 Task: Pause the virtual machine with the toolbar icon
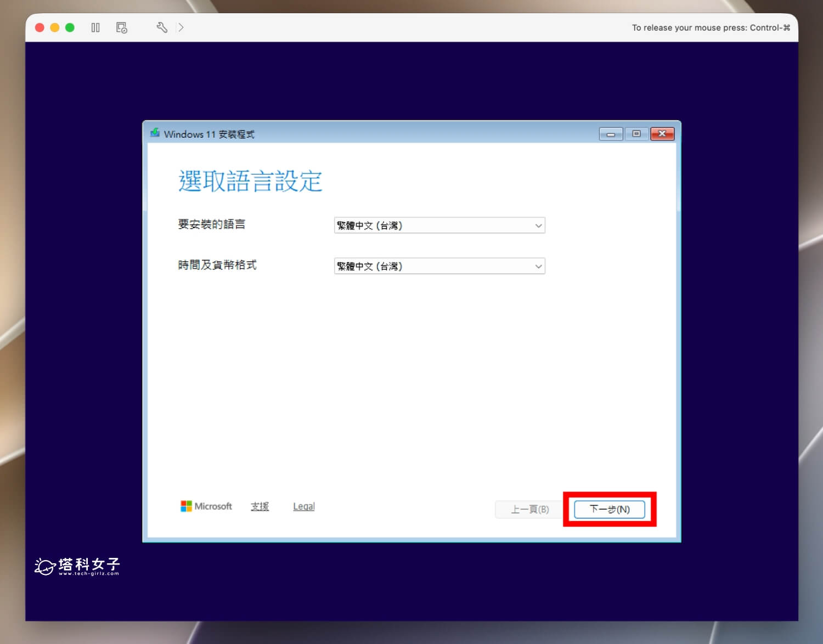(95, 27)
